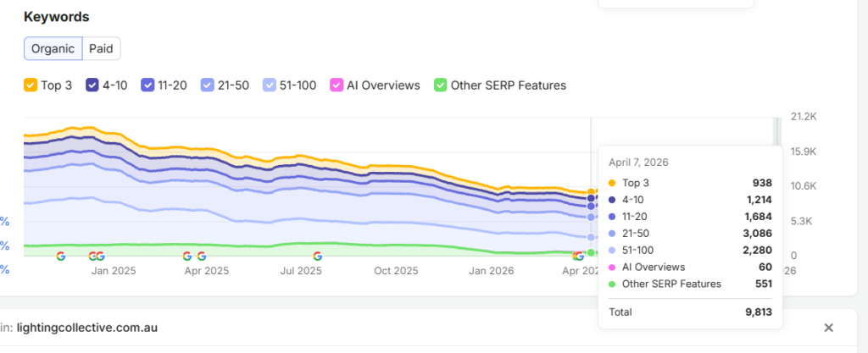868x353 pixels.
Task: Click right Google marker of pair before Jan 2025
Action: tap(100, 256)
